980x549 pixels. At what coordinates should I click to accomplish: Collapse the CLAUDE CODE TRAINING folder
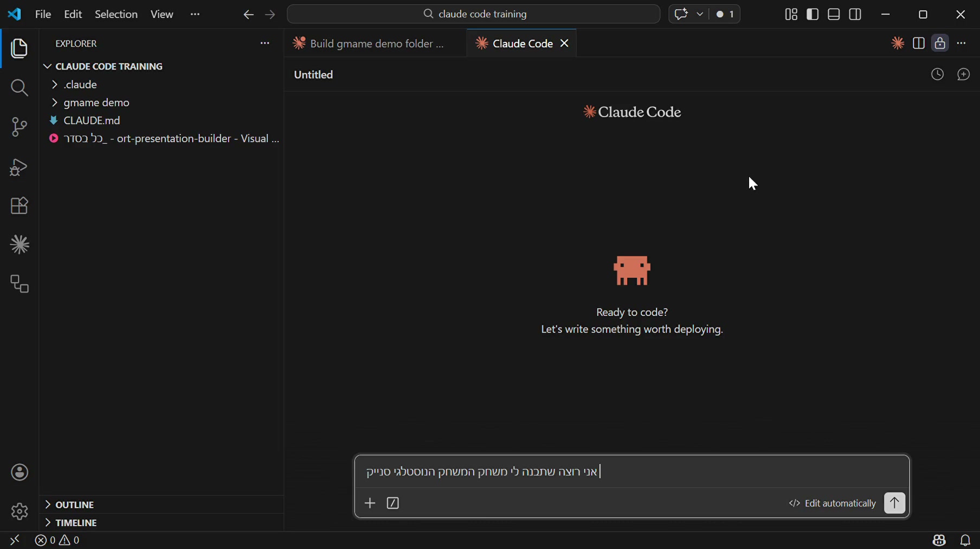click(162, 66)
